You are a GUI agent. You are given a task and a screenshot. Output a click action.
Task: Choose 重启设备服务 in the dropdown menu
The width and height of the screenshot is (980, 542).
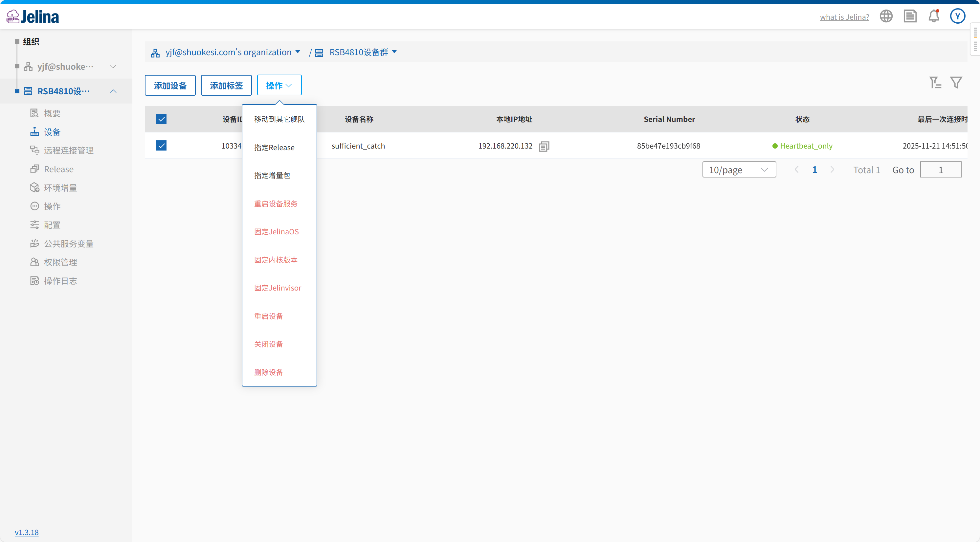coord(276,204)
